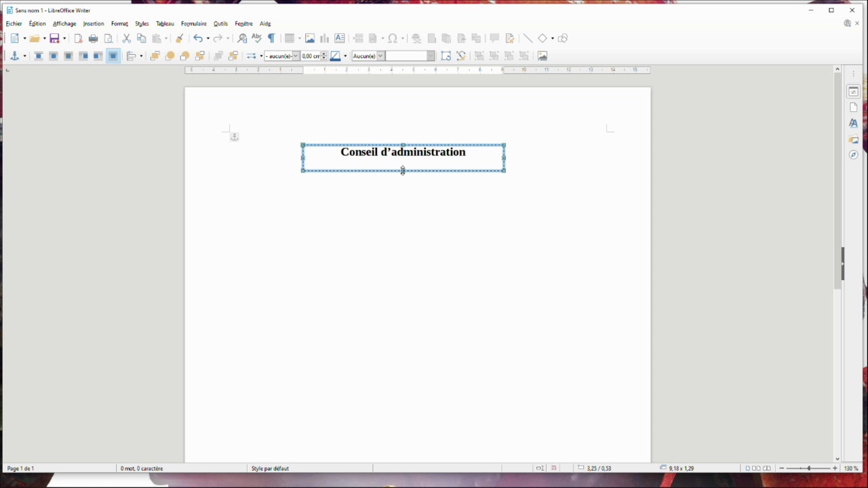The image size is (868, 488).
Task: Open sidebar Navigator compass icon
Action: coord(853,155)
